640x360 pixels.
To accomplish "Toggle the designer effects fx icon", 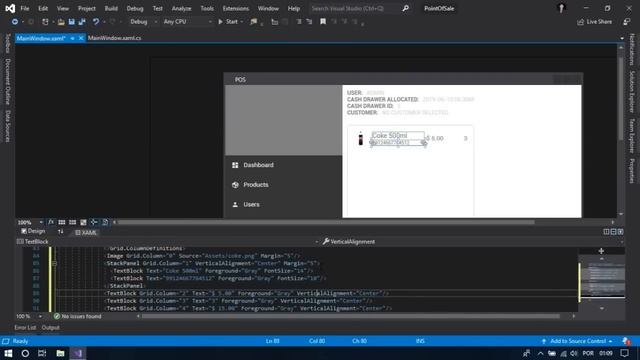I will click(x=51, y=222).
